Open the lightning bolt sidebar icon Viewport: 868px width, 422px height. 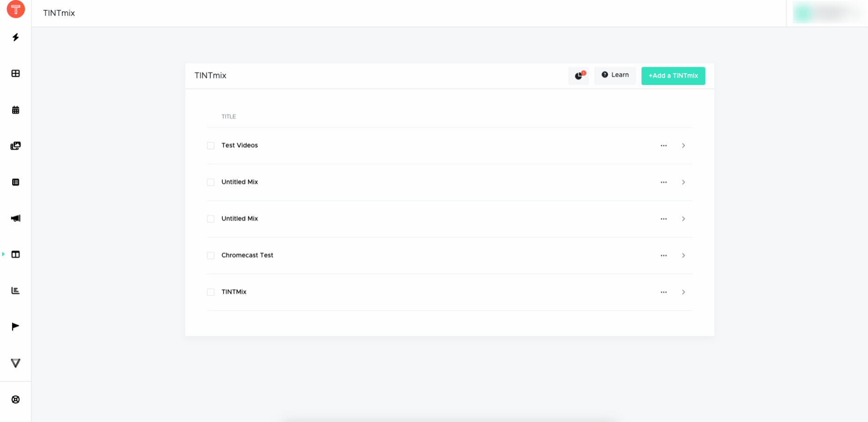(x=15, y=37)
